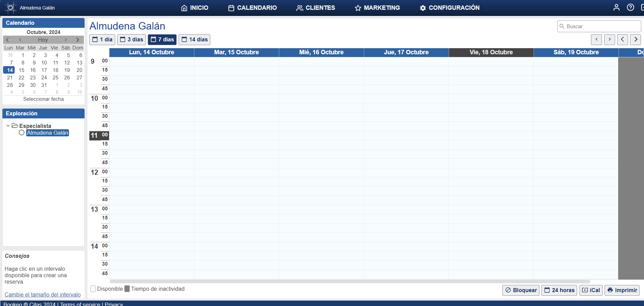
Task: Collapse the Especialista tree node
Action: (x=8, y=126)
